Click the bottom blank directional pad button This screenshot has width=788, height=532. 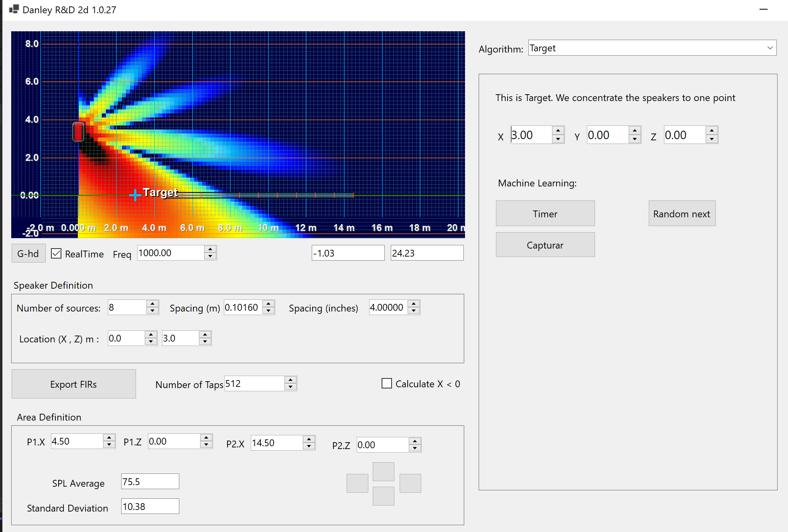click(383, 496)
